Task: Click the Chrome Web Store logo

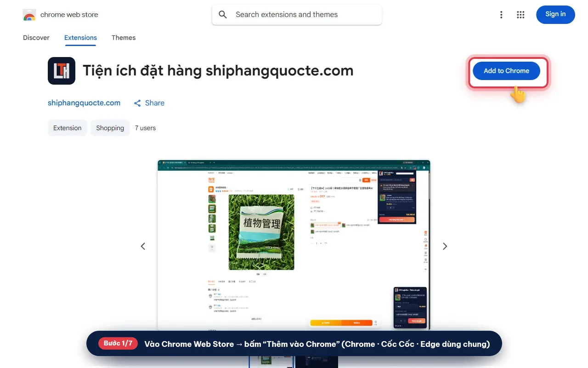Action: pyautogui.click(x=29, y=15)
